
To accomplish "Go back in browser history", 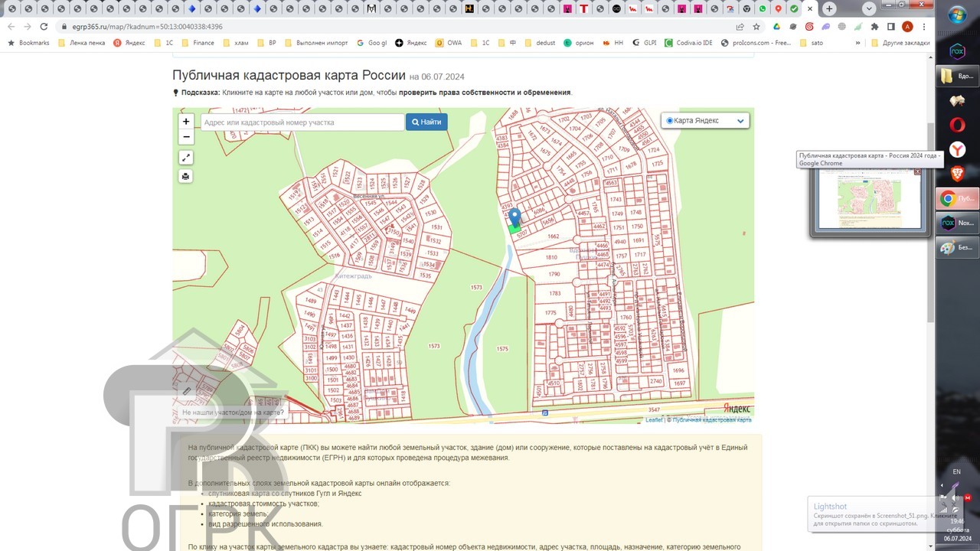I will (11, 26).
